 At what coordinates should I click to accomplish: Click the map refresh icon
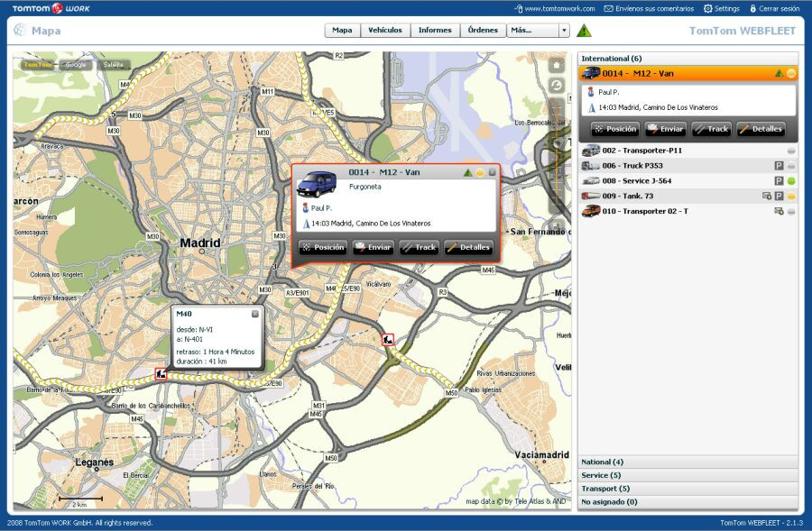[x=556, y=86]
